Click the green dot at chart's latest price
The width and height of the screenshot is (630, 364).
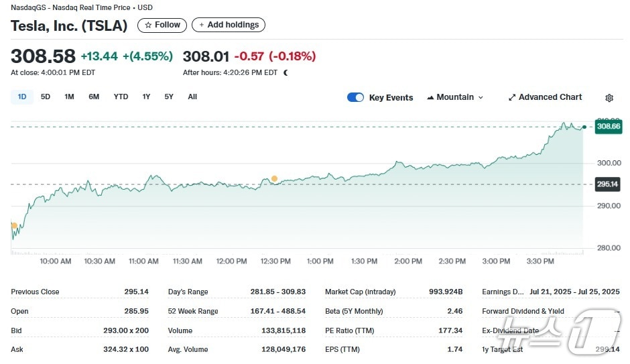pos(585,127)
